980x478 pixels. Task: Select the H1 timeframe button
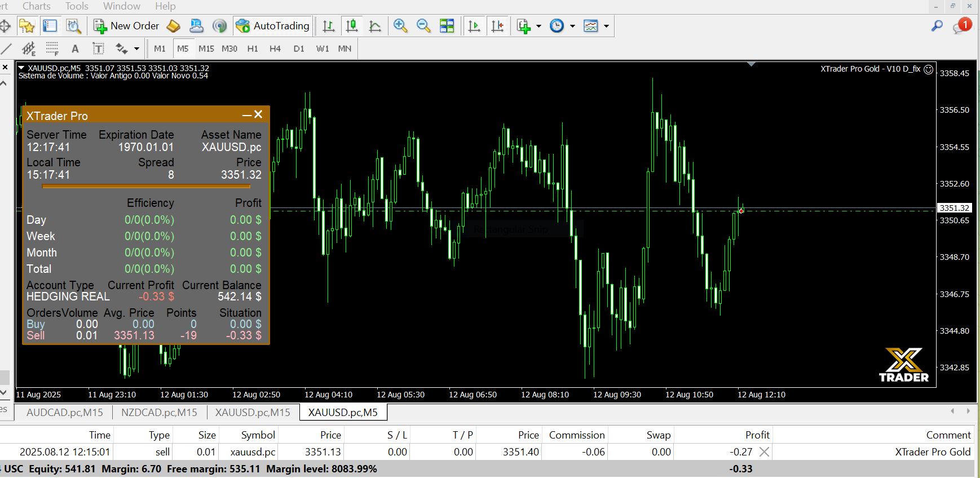pyautogui.click(x=253, y=48)
